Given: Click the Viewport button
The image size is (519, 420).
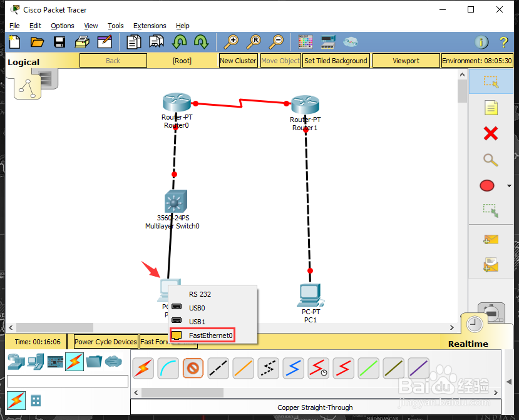Looking at the screenshot, I should click(406, 61).
